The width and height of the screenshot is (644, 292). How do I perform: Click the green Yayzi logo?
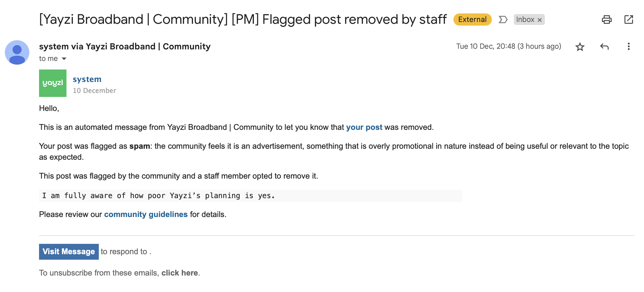pyautogui.click(x=53, y=83)
